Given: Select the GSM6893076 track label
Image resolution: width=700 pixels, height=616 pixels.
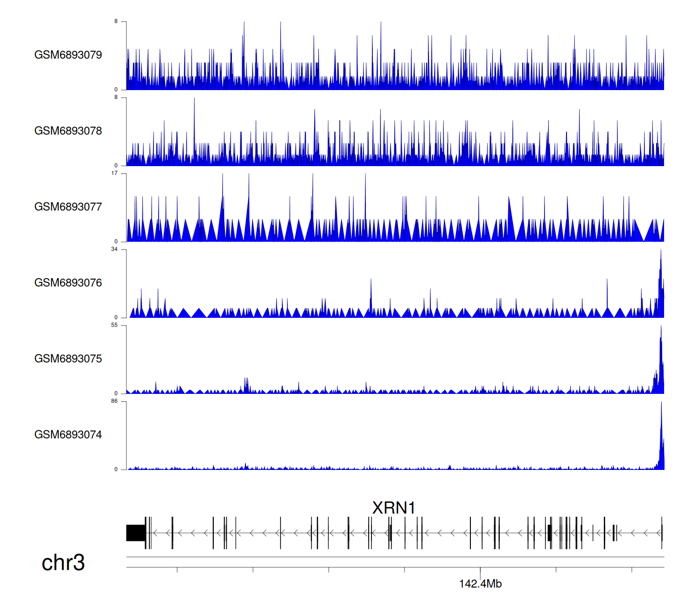Looking at the screenshot, I should point(68,283).
